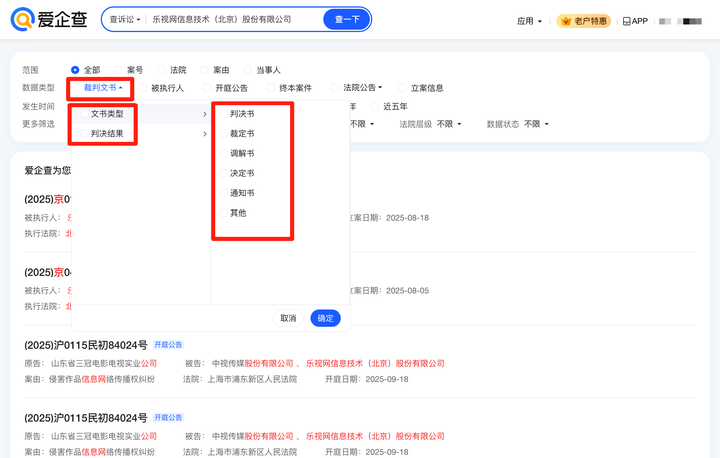The height and width of the screenshot is (458, 720).
Task: Open the 老户特惠 crown badge
Action: (584, 21)
